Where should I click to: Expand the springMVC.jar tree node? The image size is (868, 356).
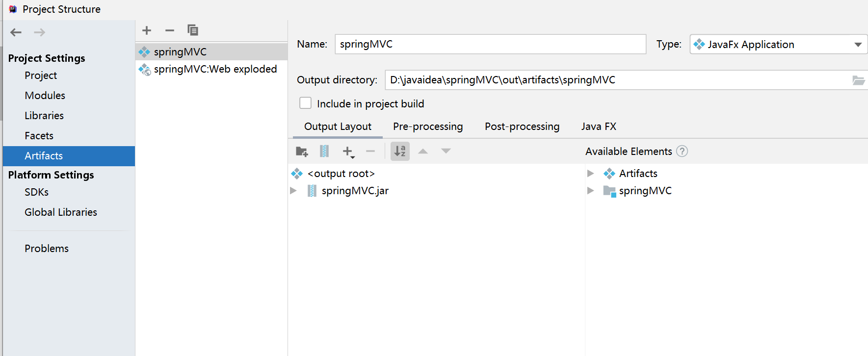293,191
